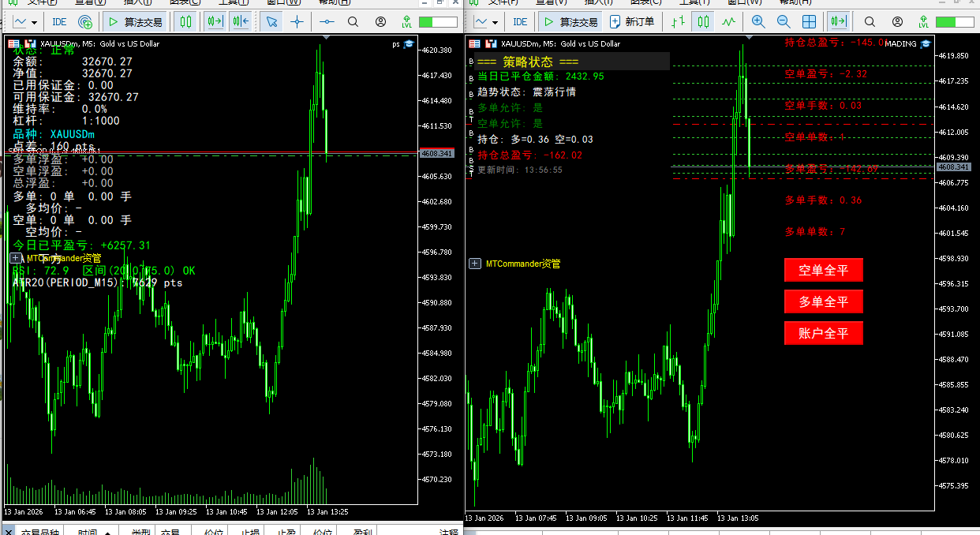Toggle chart shift in the left toolbar
980x535 pixels.
[x=214, y=22]
